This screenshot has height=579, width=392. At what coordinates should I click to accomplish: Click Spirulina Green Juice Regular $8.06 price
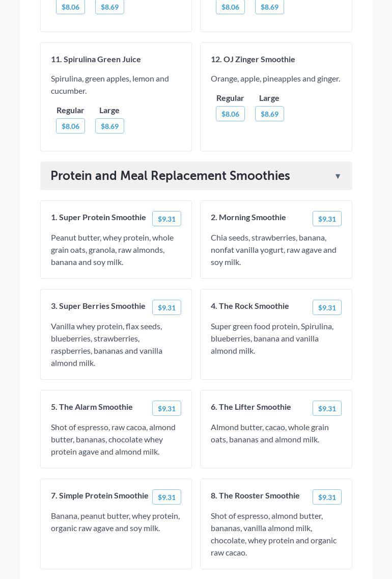(70, 126)
